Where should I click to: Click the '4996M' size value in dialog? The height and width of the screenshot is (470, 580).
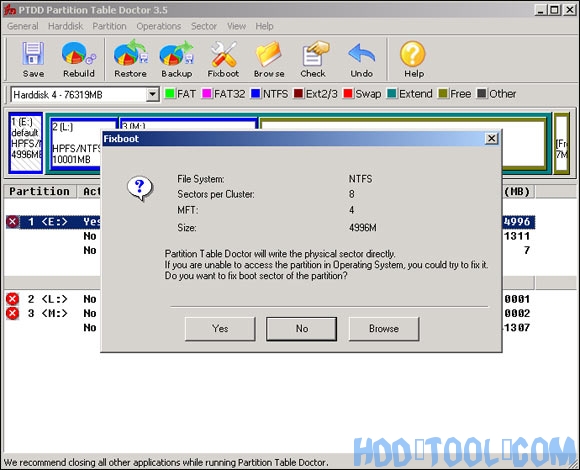click(x=363, y=227)
